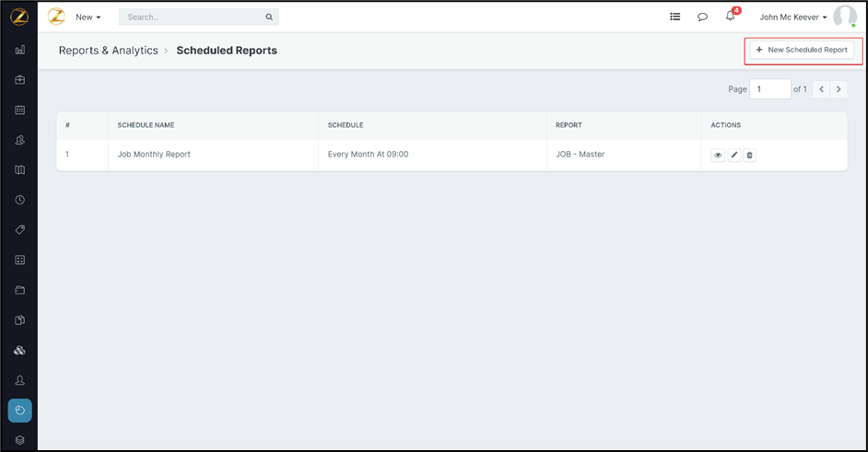The width and height of the screenshot is (868, 452).
Task: Go to the previous page arrow
Action: pyautogui.click(x=821, y=89)
